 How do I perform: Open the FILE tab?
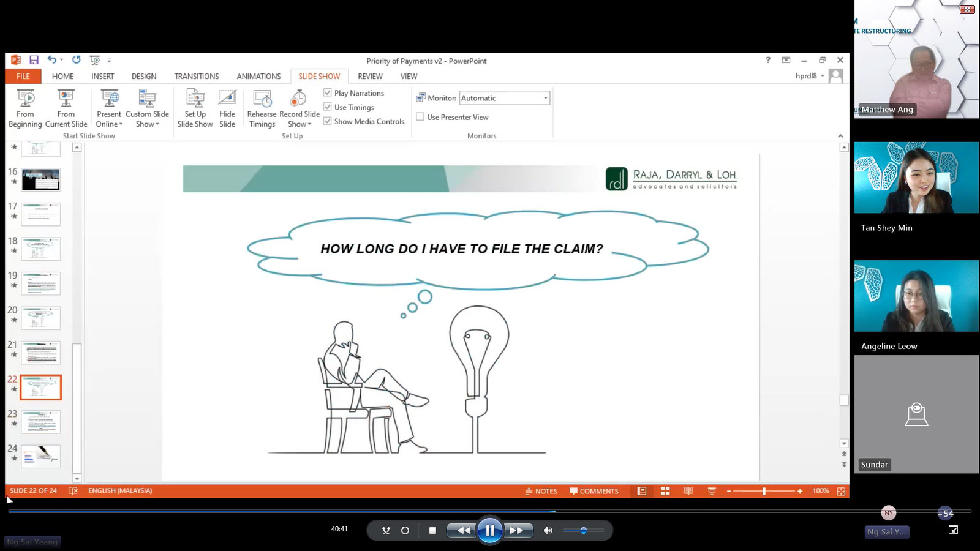pos(23,76)
